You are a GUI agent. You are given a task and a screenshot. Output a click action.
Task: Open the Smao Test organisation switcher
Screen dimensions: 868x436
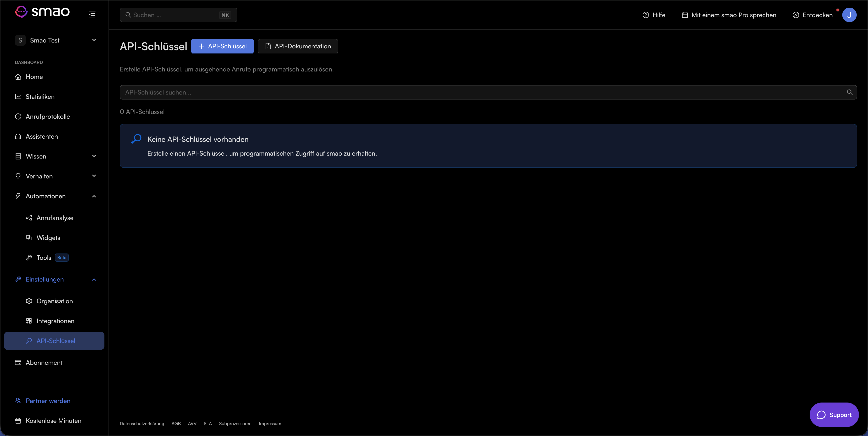point(56,40)
